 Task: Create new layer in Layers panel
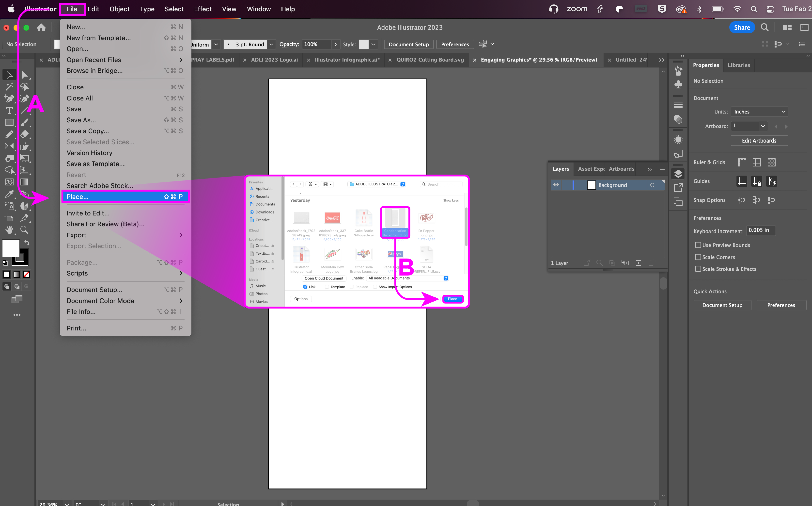(639, 263)
